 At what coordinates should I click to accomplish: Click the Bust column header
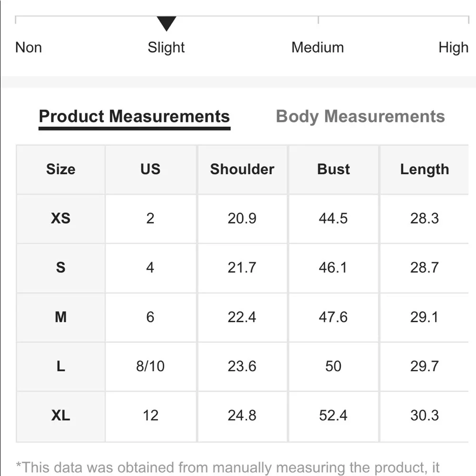(333, 169)
